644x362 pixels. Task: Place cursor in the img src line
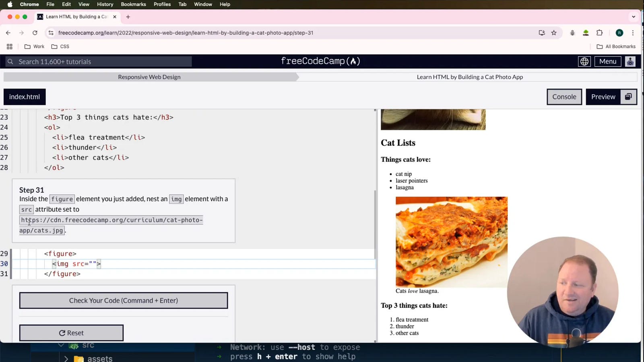pyautogui.click(x=76, y=264)
